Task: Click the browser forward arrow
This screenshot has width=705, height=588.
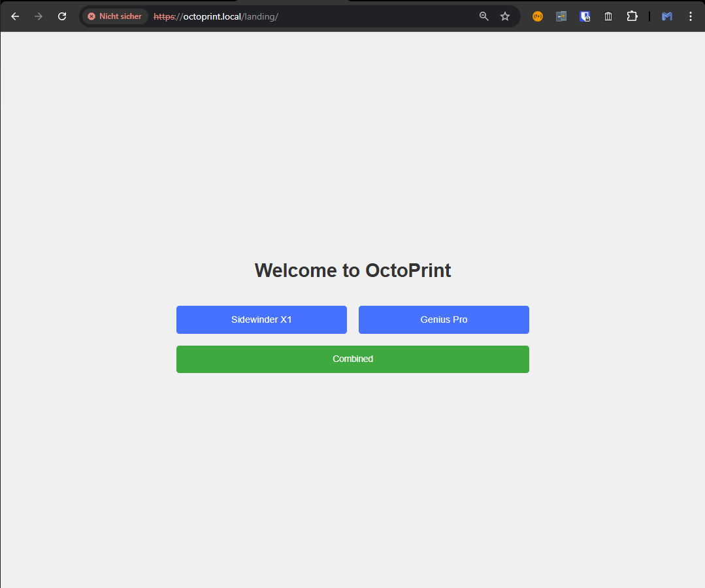Action: click(39, 16)
